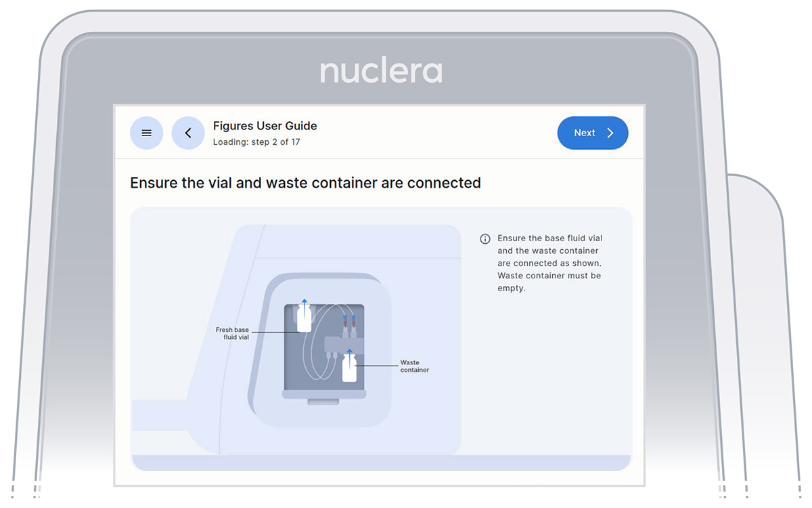Click the Next button
Image resolution: width=812 pixels, height=508 pixels.
593,133
